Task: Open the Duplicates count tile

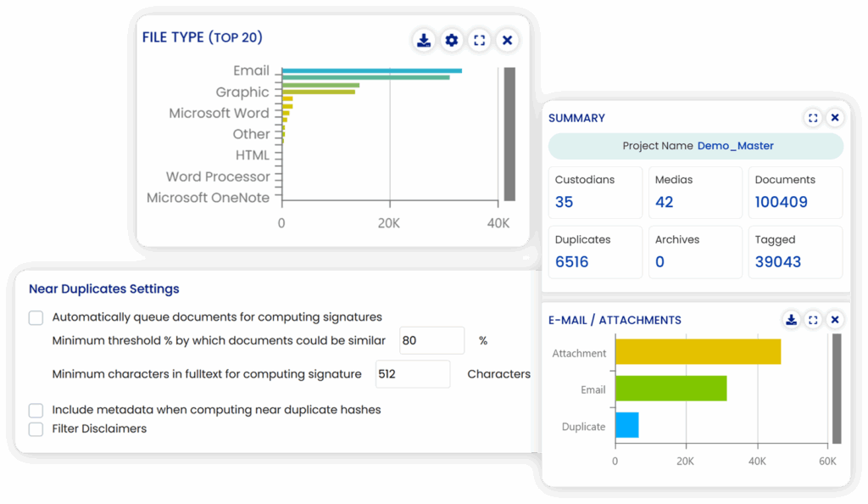Action: [x=595, y=252]
